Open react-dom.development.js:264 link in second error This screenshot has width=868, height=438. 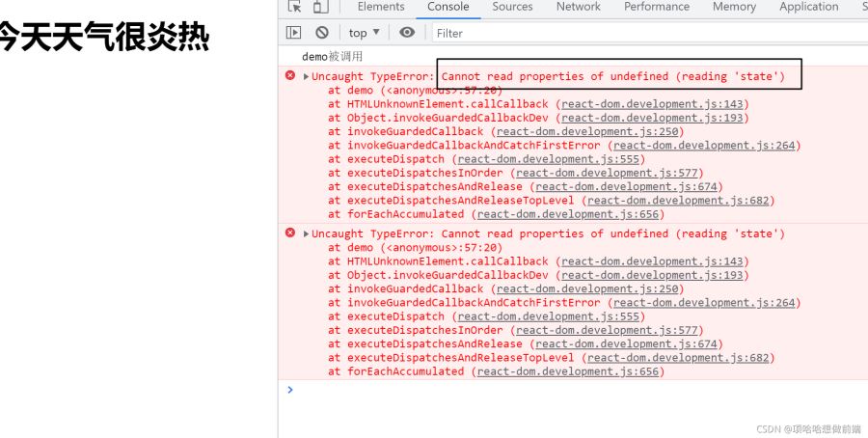[706, 302]
